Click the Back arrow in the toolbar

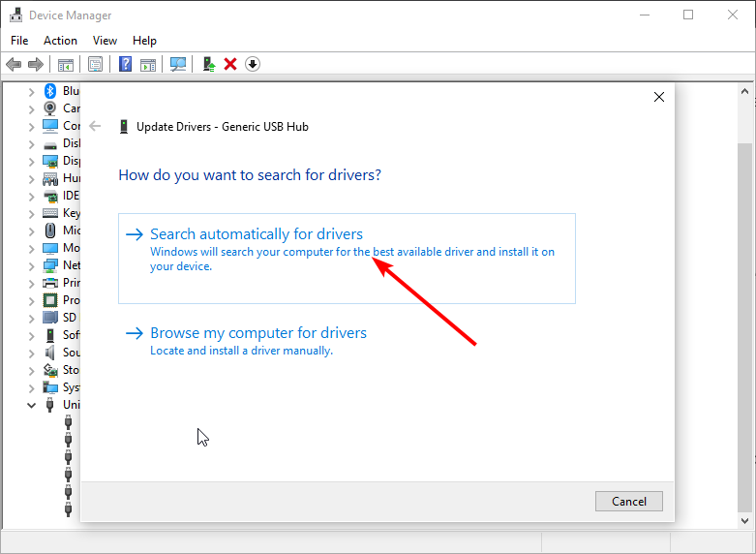pyautogui.click(x=14, y=64)
